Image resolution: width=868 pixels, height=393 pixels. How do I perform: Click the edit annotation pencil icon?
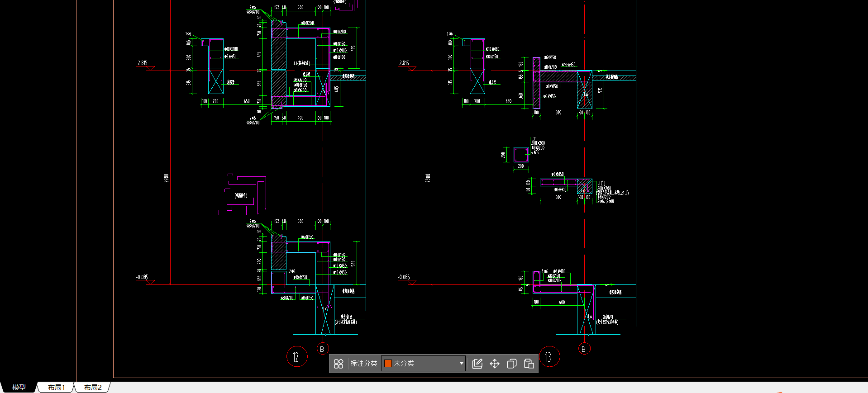[477, 364]
